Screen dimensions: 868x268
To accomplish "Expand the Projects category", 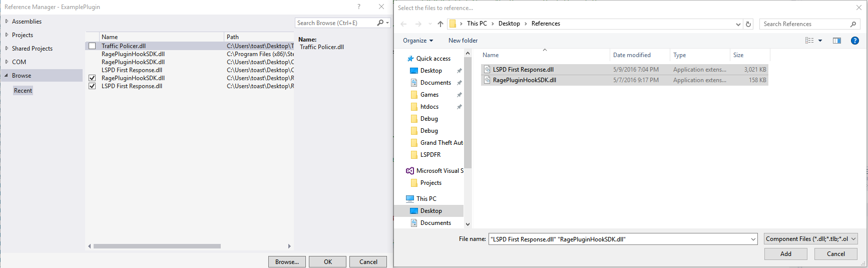I will [x=7, y=35].
